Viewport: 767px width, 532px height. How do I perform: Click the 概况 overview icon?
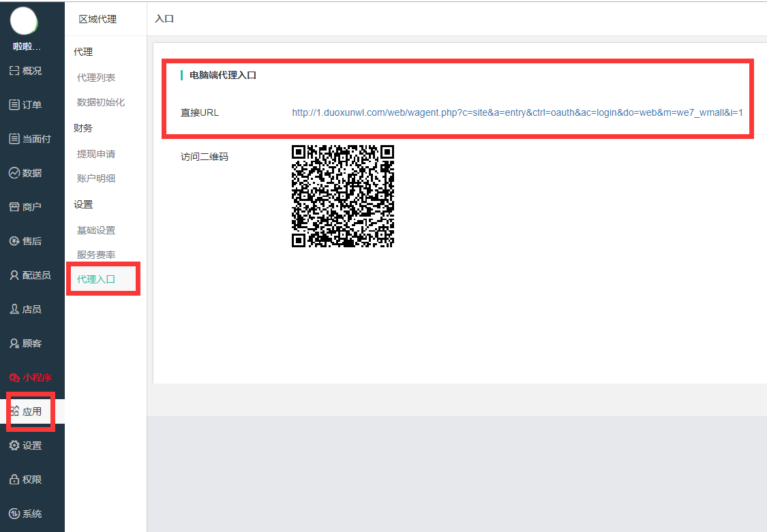coord(14,71)
